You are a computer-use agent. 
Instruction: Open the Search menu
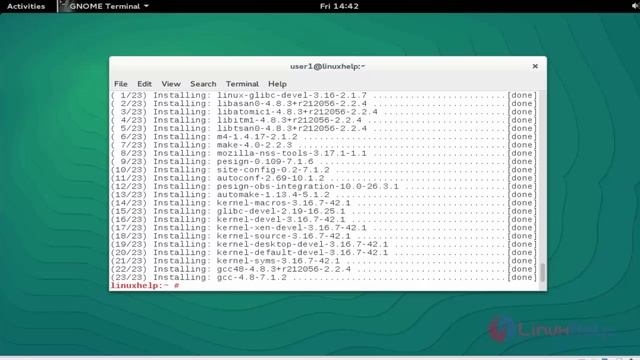pyautogui.click(x=203, y=84)
